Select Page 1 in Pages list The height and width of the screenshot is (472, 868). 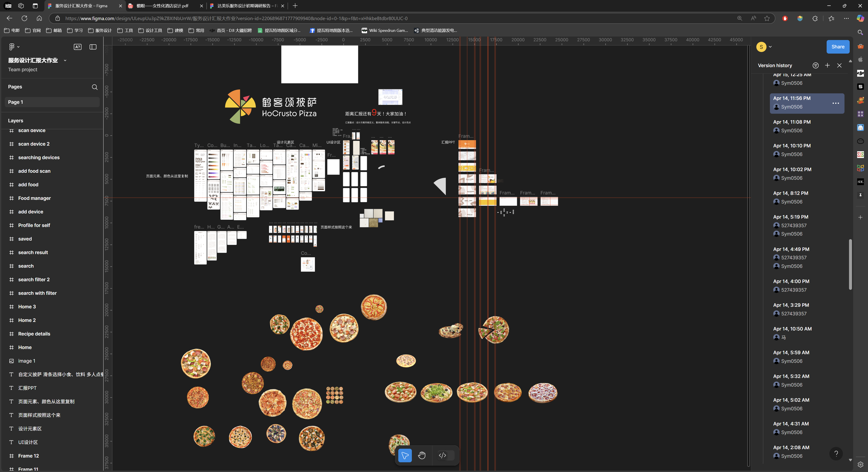click(52, 102)
